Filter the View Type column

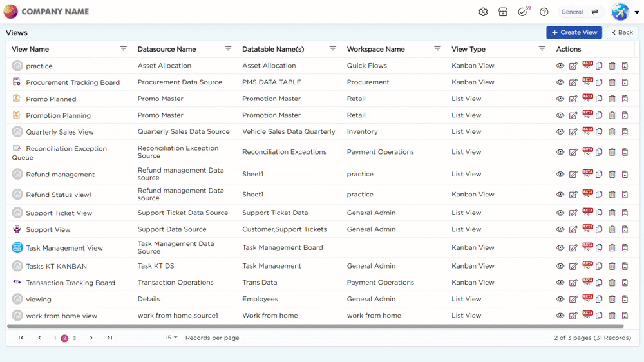[542, 48]
